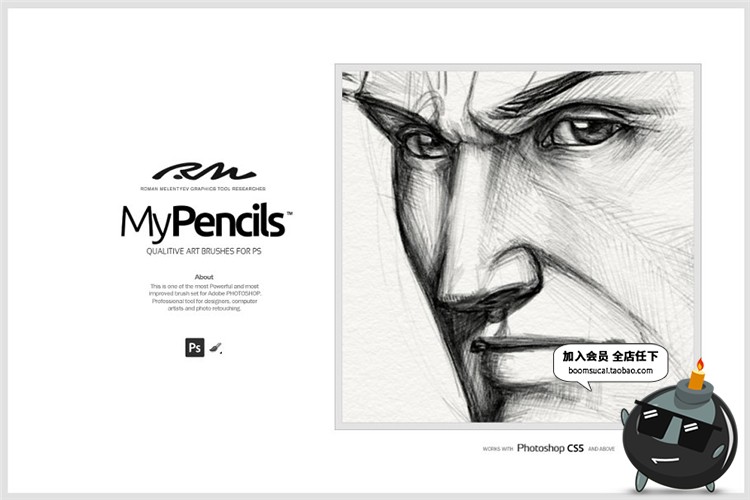Viewport: 750px width, 500px height.
Task: Click the WORKS WITH label
Action: (497, 449)
